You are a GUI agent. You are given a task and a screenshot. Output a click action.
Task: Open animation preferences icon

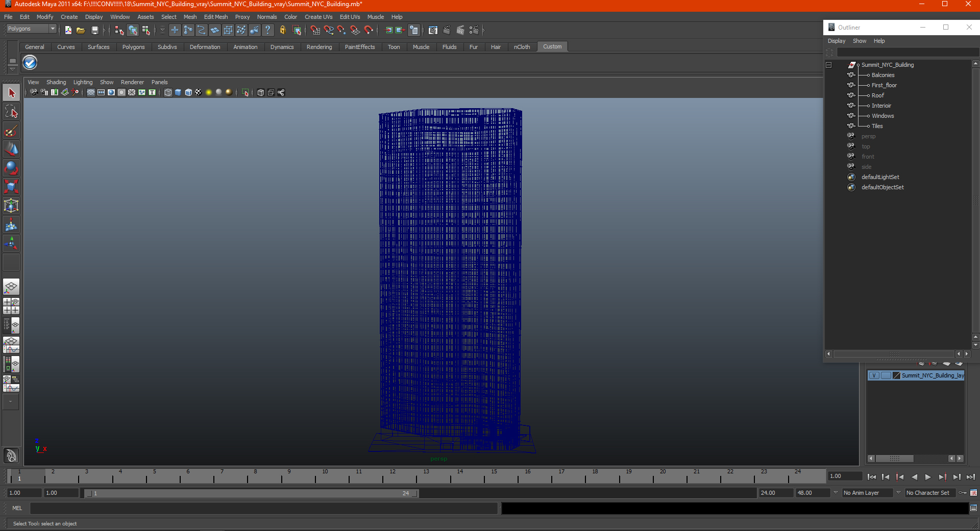[x=973, y=493]
